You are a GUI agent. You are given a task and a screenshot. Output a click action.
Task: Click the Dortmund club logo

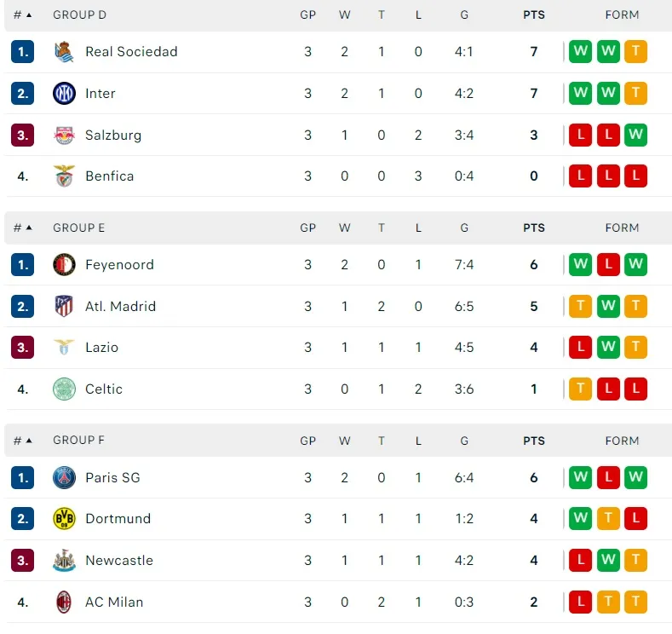64,519
